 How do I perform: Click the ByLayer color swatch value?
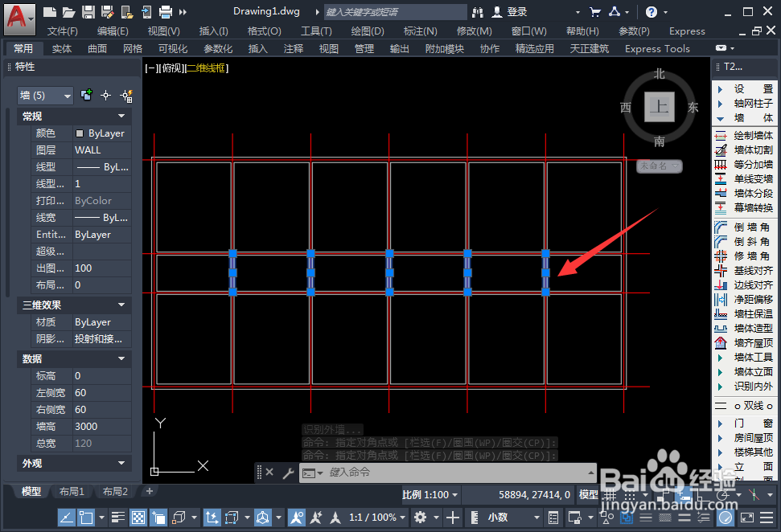[102, 133]
